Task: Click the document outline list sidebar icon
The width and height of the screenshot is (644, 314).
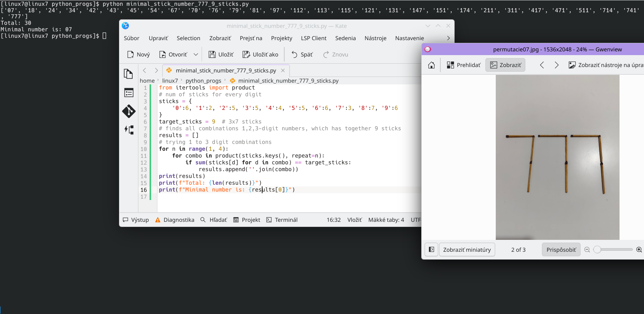Action: point(129,93)
